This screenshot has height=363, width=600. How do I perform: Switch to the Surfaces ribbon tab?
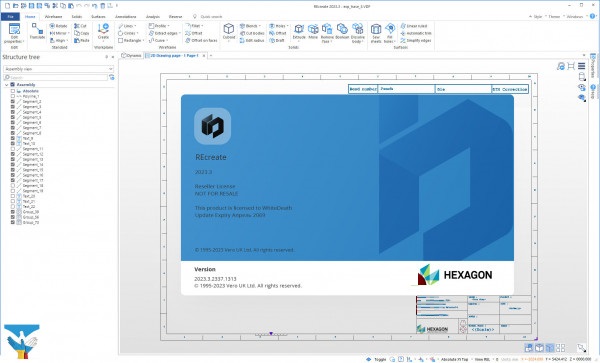click(98, 16)
